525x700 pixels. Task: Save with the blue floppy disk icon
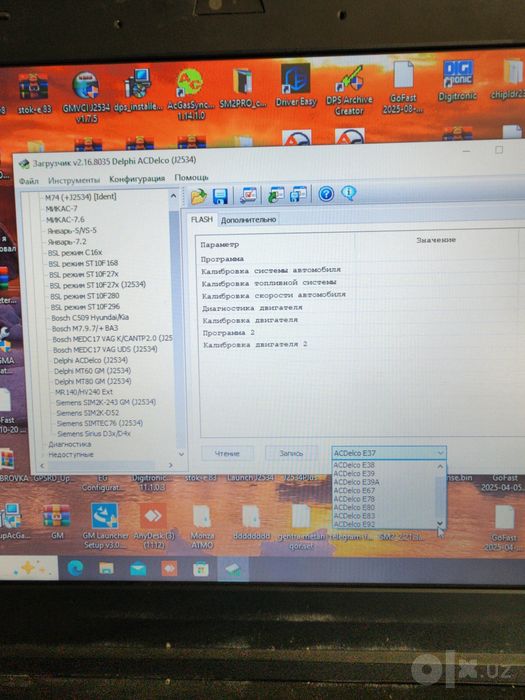(220, 196)
